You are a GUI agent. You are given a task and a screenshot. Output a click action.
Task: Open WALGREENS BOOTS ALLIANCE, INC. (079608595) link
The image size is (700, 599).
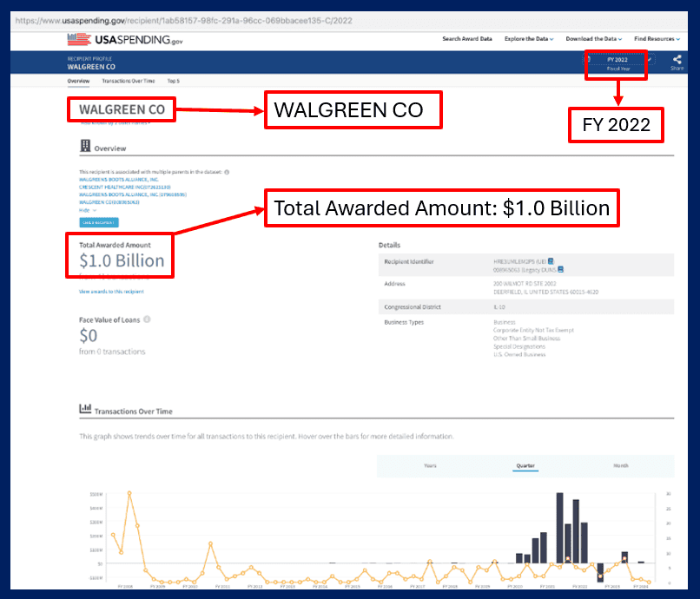point(133,194)
